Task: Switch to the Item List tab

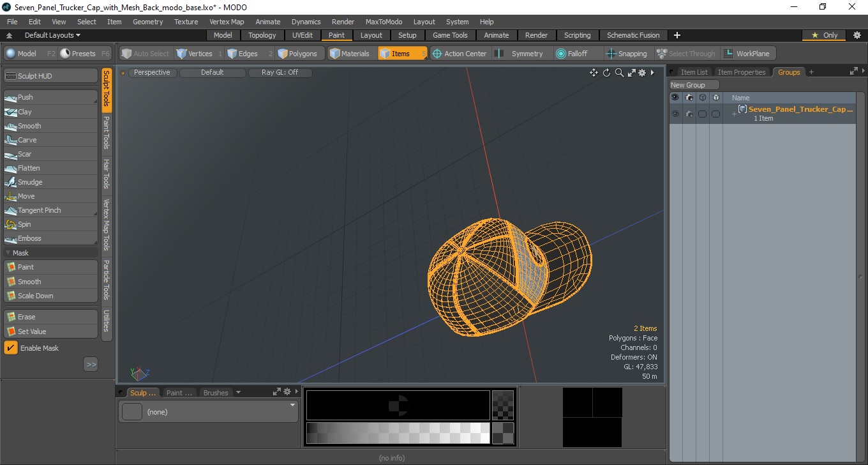Action: [694, 72]
